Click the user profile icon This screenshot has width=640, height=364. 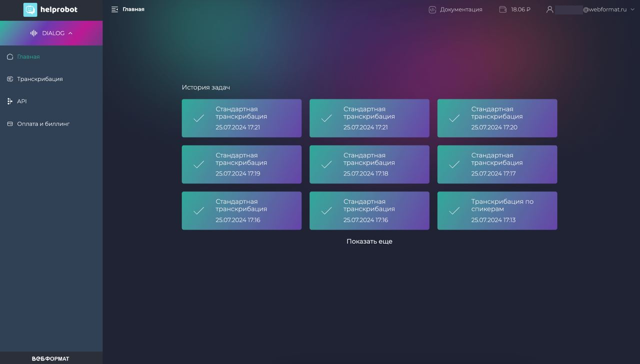point(549,9)
